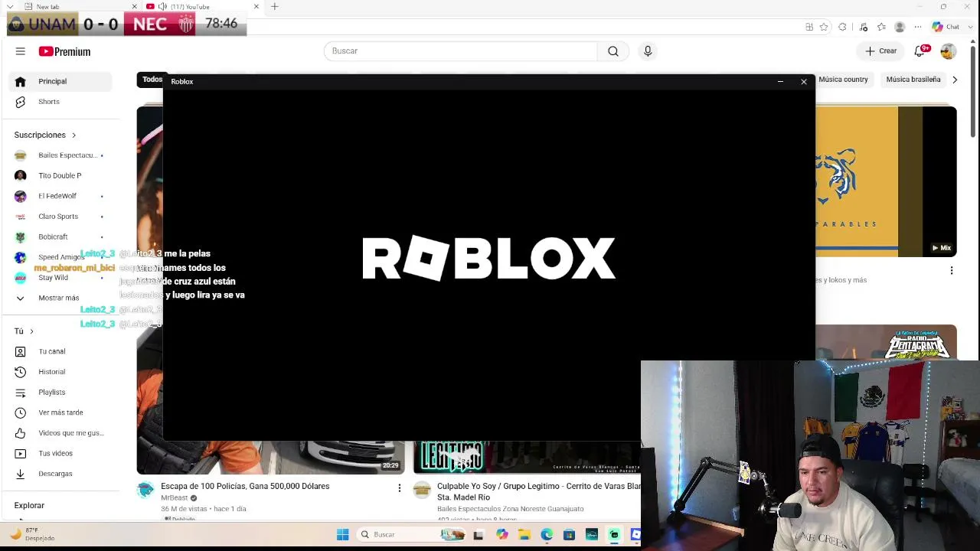This screenshot has width=980, height=551.
Task: Open the weather widget on the taskbar
Action: [x=34, y=534]
